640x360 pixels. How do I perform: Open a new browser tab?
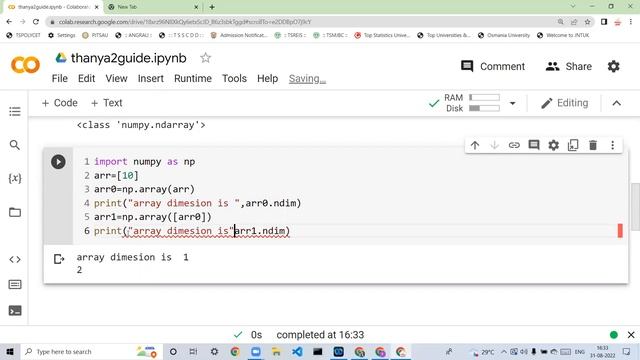click(x=212, y=7)
